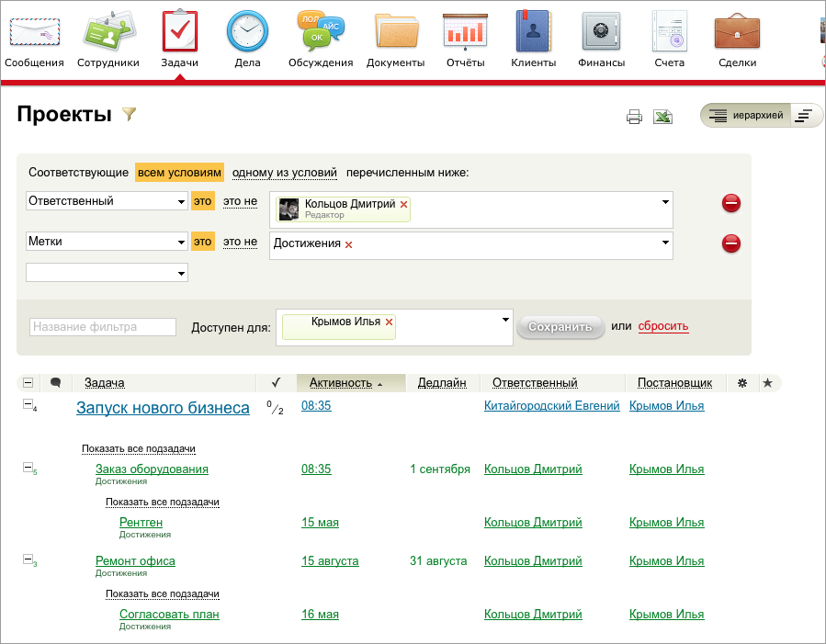Image resolution: width=826 pixels, height=644 pixels.
Task: Open the Метки field dropdown
Action: coord(107,243)
